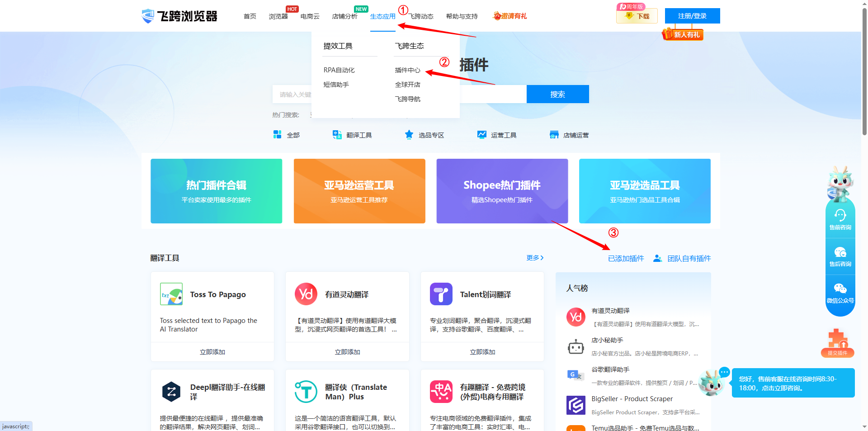Switch to the 翻译工具 category tab
868x431 pixels.
click(353, 135)
